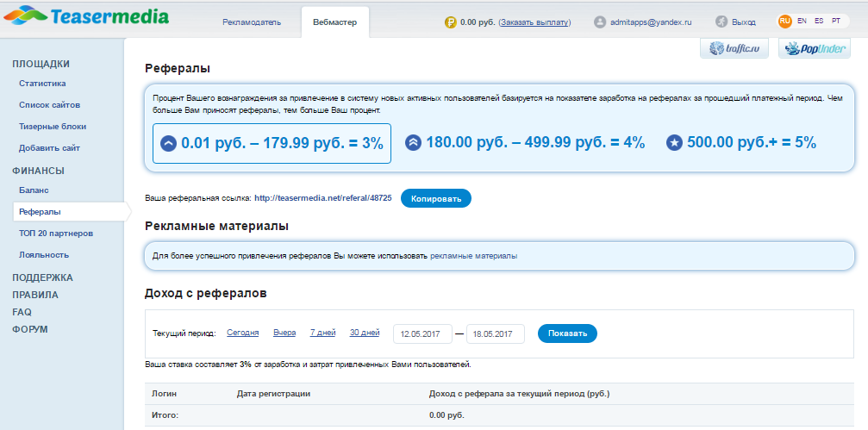
Task: Switch language to PT
Action: [836, 21]
